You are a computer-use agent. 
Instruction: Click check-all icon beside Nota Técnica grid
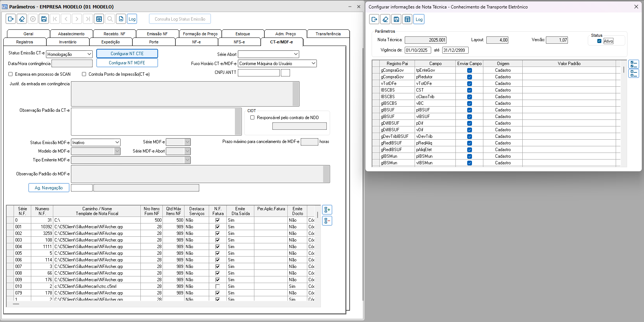coord(634,64)
